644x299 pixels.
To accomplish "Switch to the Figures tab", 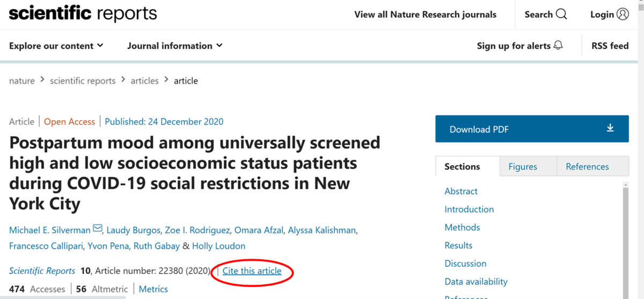I will [522, 167].
